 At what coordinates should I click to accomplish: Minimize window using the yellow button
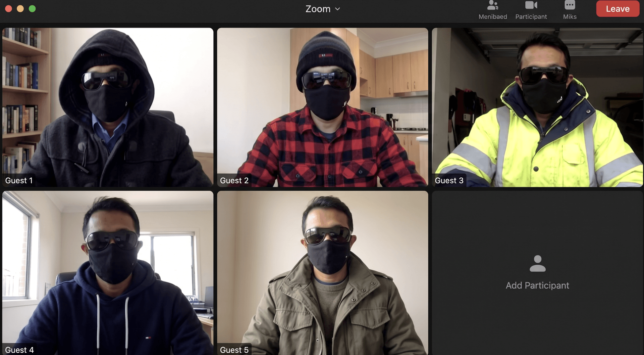click(x=20, y=9)
